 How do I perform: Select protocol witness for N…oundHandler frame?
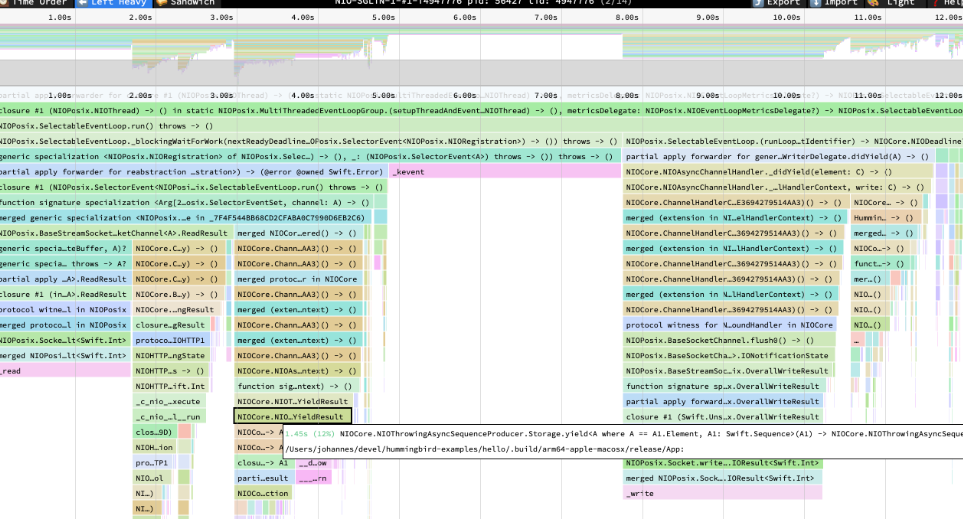pyautogui.click(x=730, y=325)
